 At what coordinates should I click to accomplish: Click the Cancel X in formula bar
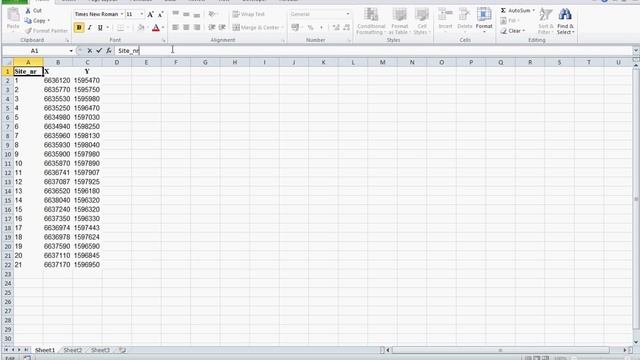click(x=90, y=51)
